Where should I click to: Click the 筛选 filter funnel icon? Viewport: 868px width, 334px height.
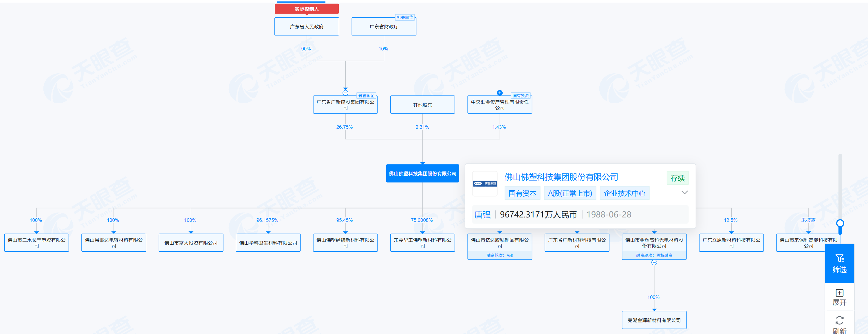coord(839,258)
